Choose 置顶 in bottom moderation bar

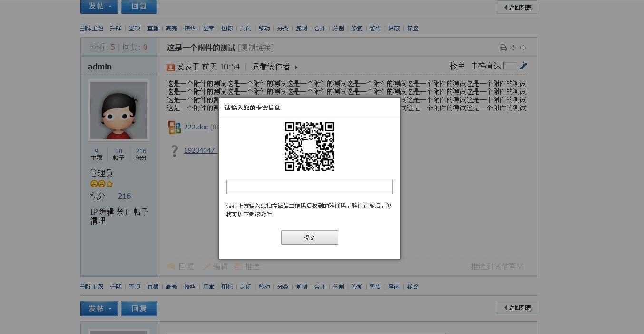coord(135,287)
